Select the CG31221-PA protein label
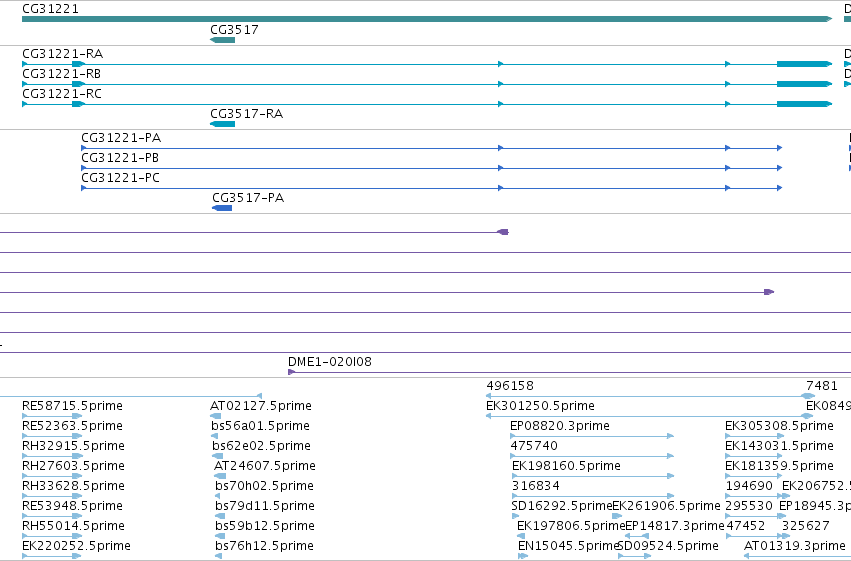The image size is (851, 561). coord(121,138)
